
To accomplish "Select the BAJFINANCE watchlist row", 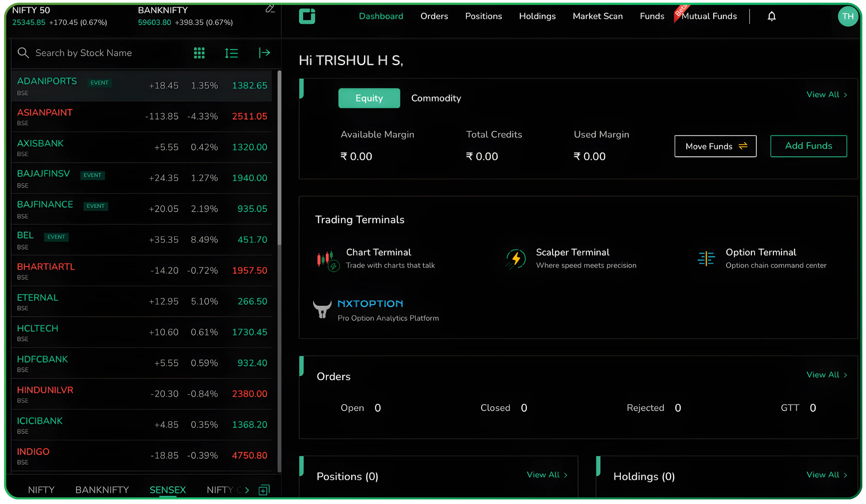I will (142, 209).
